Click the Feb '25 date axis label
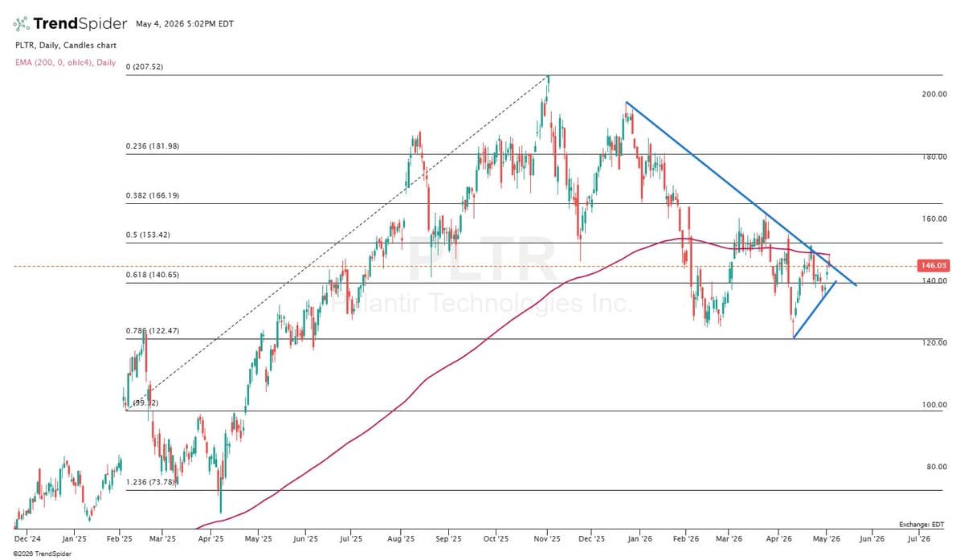This screenshot has height=560, width=964. (x=120, y=540)
